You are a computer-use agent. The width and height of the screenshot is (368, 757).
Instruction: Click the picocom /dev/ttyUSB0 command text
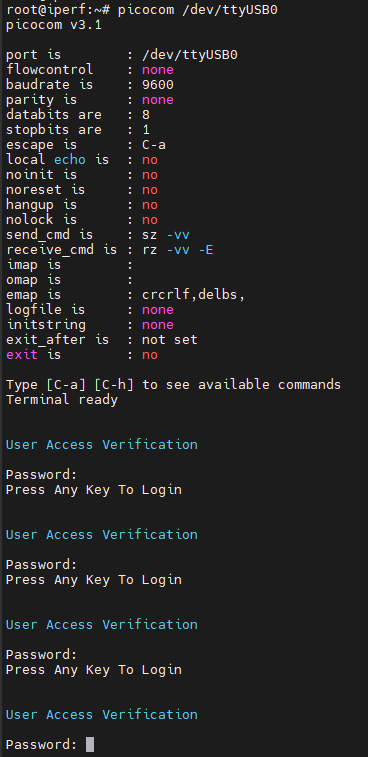[198, 10]
